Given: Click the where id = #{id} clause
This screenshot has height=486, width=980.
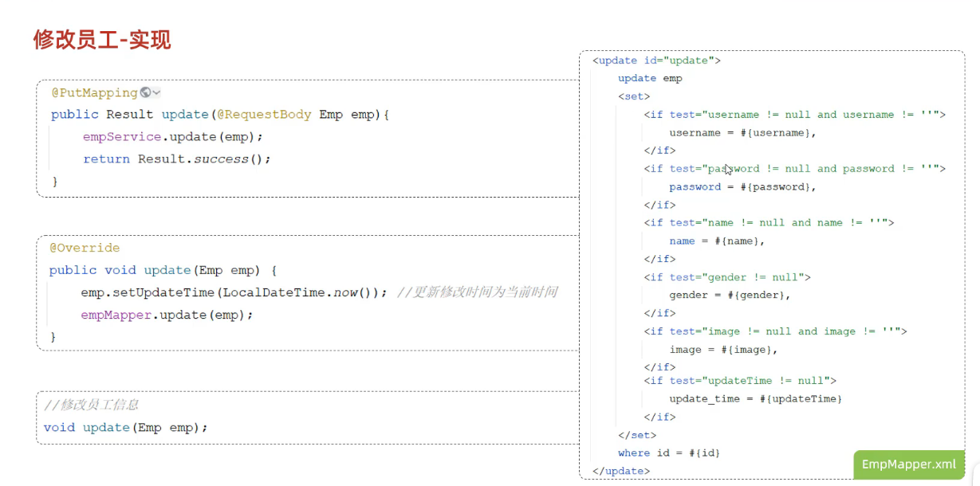Looking at the screenshot, I should [x=668, y=453].
